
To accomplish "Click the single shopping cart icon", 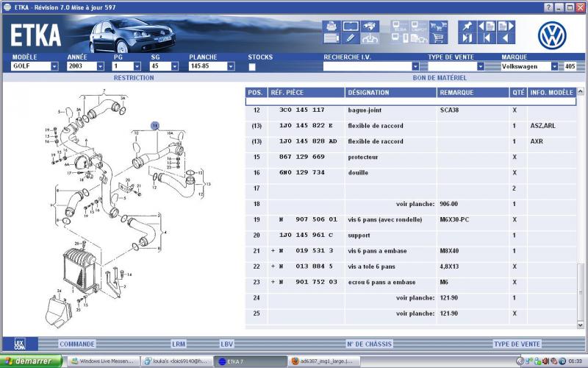I will click(x=438, y=38).
